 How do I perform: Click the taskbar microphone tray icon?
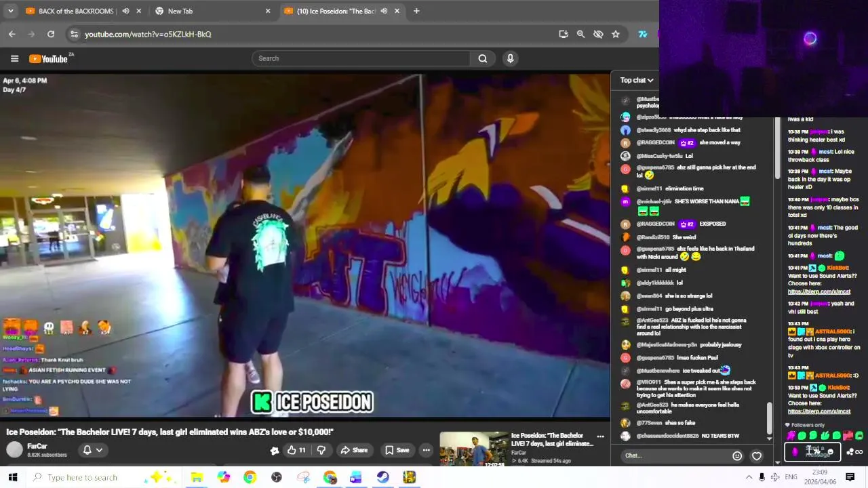(x=762, y=477)
